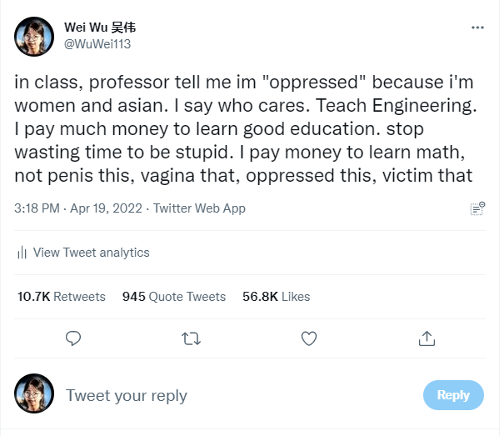
Task: Click the retweet arrows icon
Action: 191,338
